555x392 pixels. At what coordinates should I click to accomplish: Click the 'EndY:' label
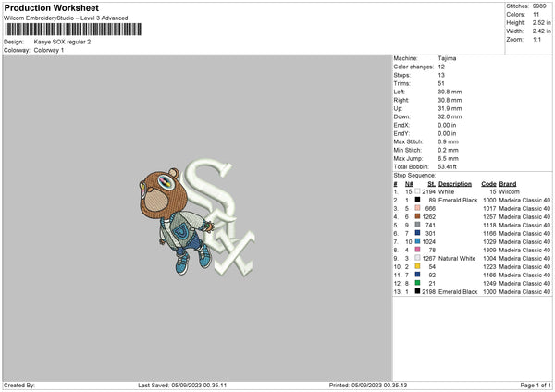(401, 133)
